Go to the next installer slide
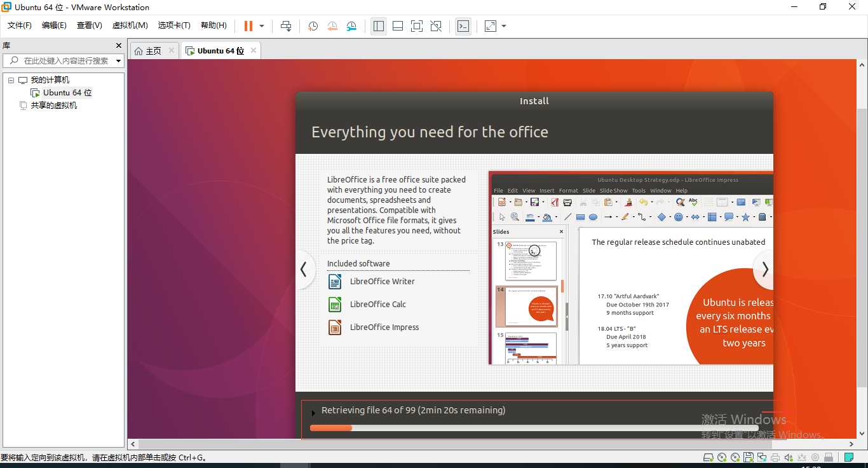The height and width of the screenshot is (468, 868). tap(765, 270)
